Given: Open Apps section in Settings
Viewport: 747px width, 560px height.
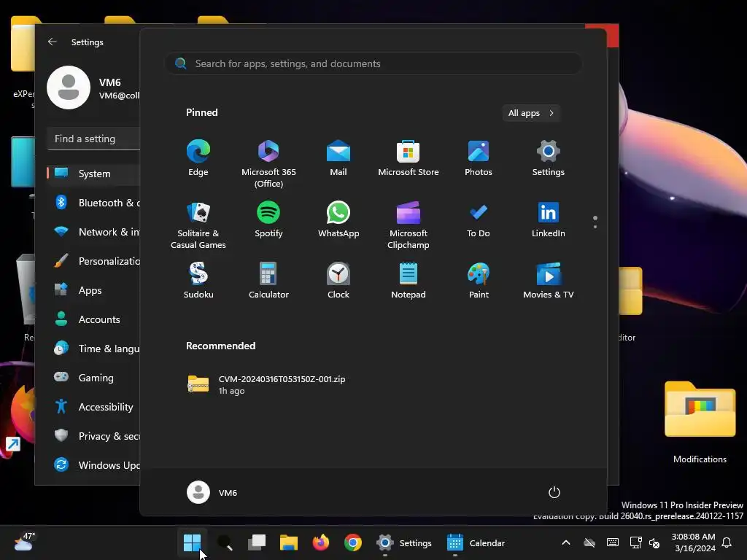Looking at the screenshot, I should pos(93,290).
